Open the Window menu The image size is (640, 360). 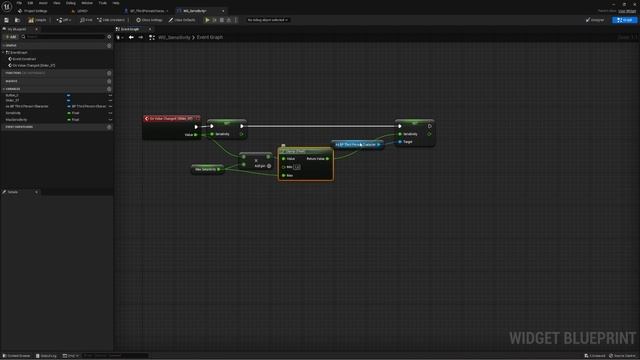coord(87,3)
